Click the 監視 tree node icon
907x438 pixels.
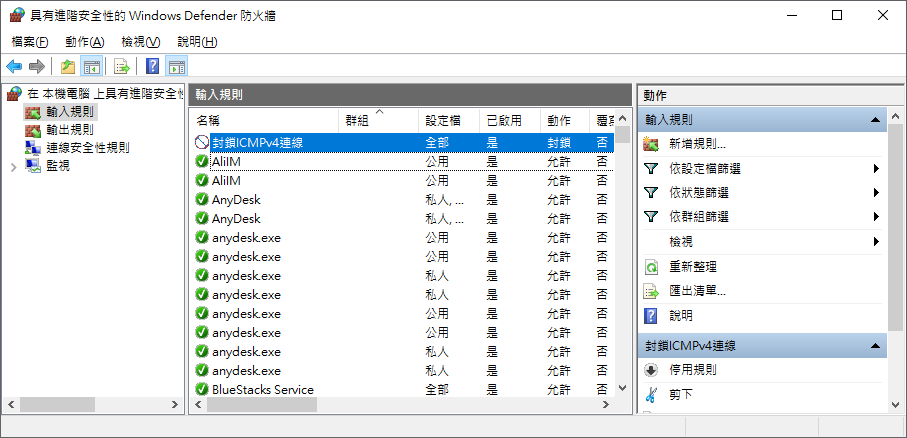point(32,167)
